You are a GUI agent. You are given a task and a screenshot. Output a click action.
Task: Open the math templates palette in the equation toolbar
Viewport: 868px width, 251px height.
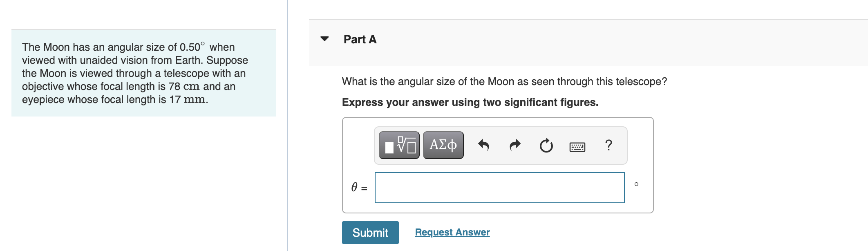click(398, 144)
